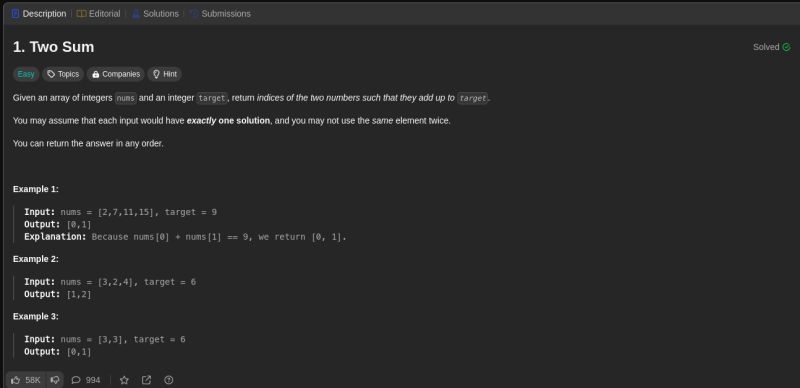Screen dimensions: 800x388
Task: Open the help question mark icon
Action: point(169,380)
